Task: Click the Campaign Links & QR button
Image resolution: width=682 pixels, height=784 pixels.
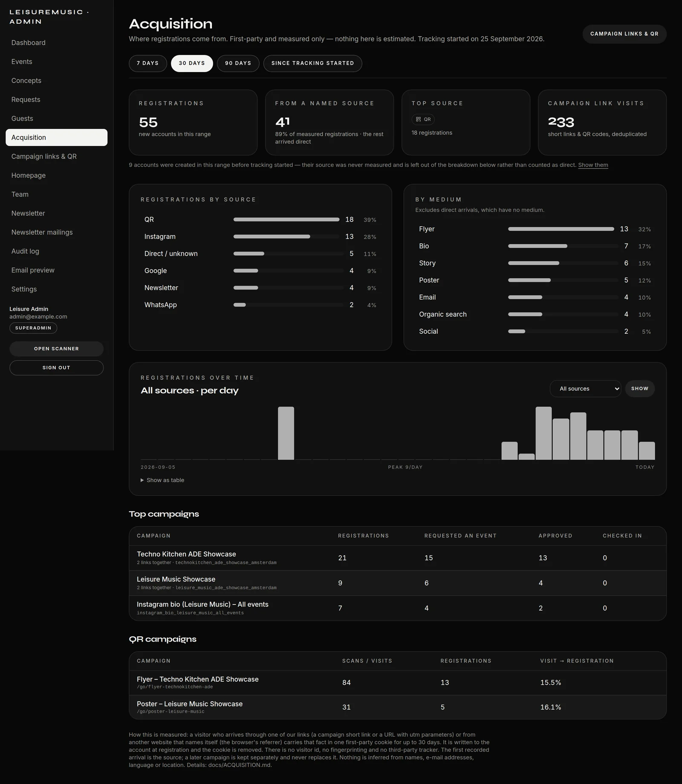Action: coord(624,34)
